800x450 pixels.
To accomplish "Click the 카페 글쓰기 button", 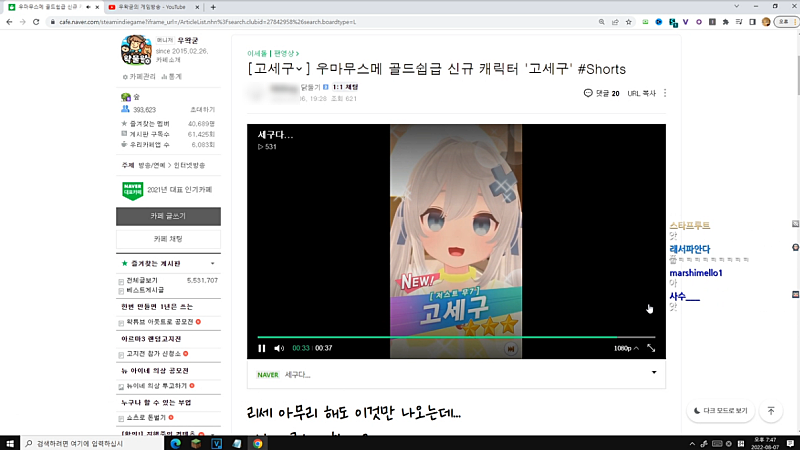I will pyautogui.click(x=168, y=216).
